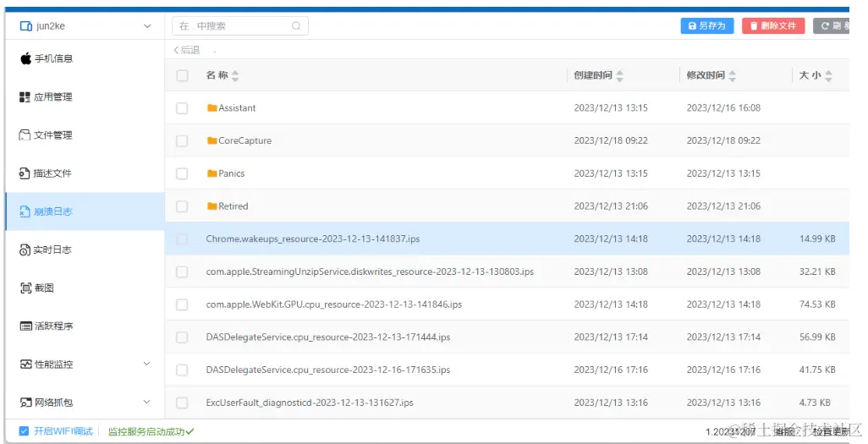The image size is (868, 444).
Task: Select Chrome.wakeups_resource-2023-12-13-141837.ips file
Action: [x=313, y=238]
